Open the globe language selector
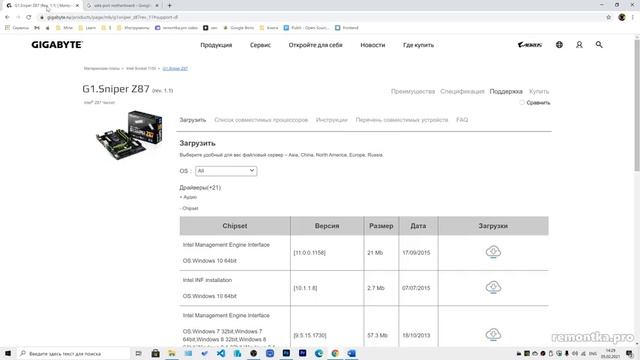 tap(559, 44)
